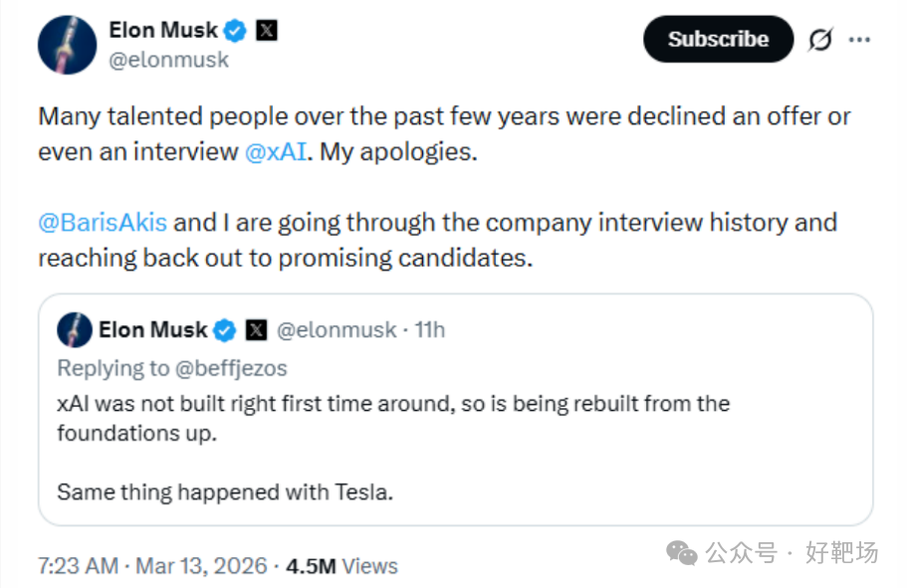Click the X affiliation badge beside the Subscribe row name
907x588 pixels.
(x=266, y=31)
